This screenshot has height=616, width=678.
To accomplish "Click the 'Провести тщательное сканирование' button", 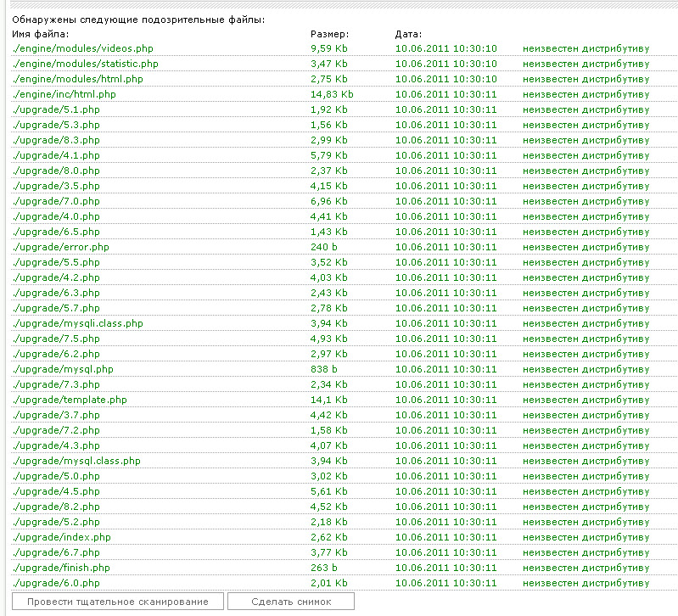I will 118,602.
